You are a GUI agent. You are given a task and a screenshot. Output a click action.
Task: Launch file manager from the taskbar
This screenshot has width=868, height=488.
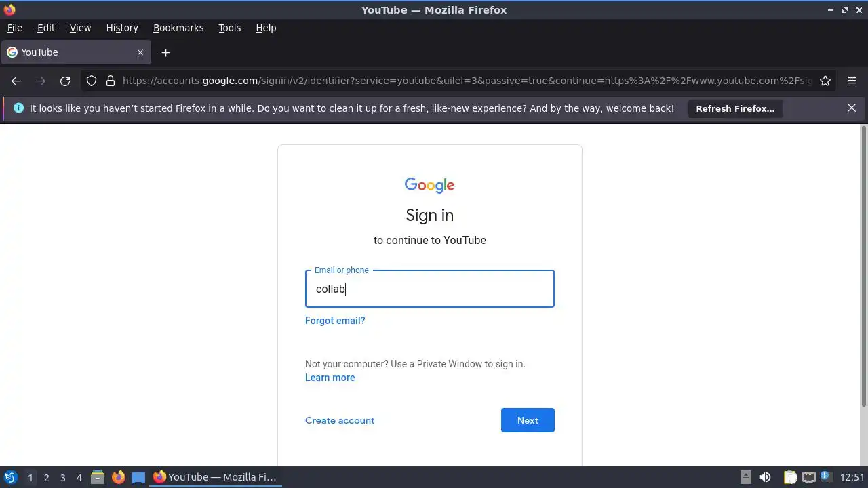98,477
